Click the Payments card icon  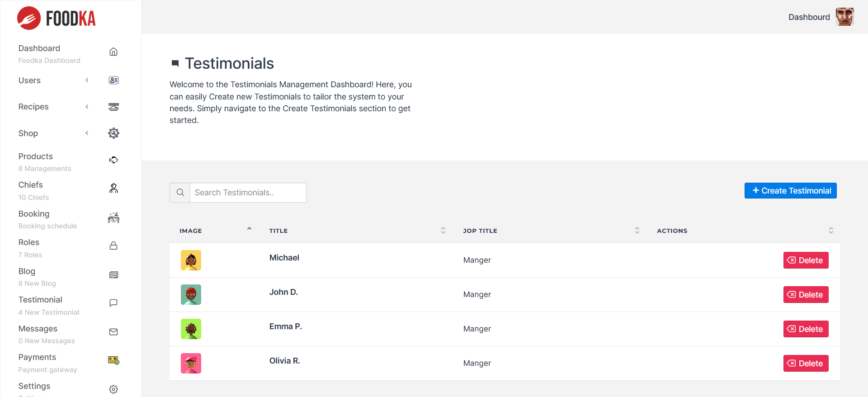pyautogui.click(x=113, y=360)
